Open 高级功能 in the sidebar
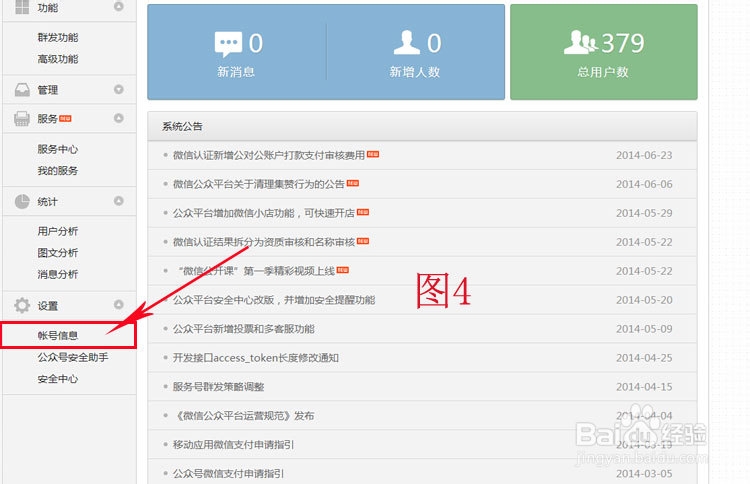The height and width of the screenshot is (484, 750). [x=58, y=59]
